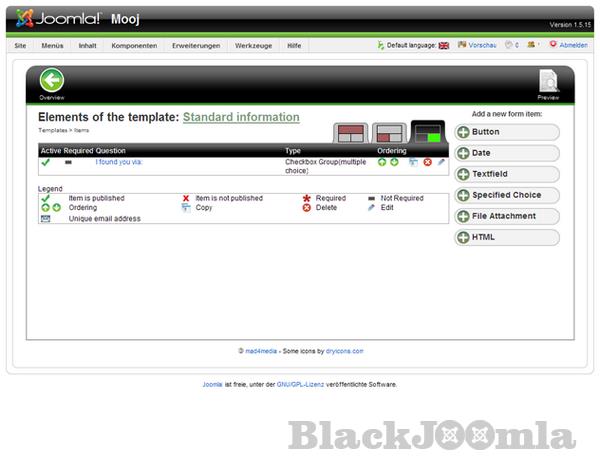Click the Abmelden logout link
This screenshot has height=475, width=600.
click(573, 45)
